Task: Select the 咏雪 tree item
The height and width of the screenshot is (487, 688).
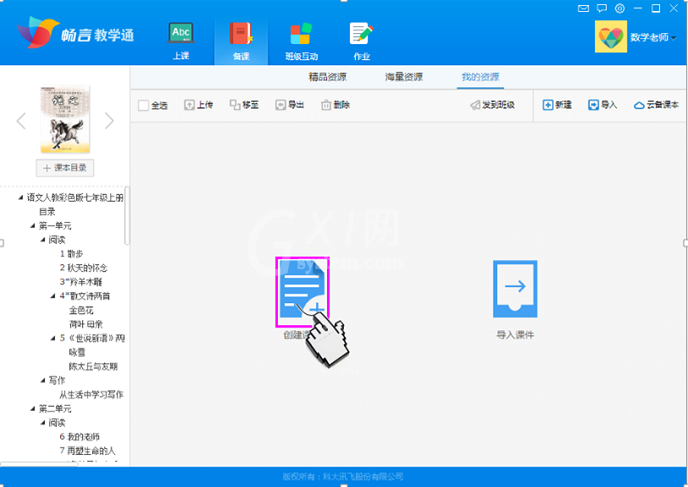Action: (x=77, y=352)
